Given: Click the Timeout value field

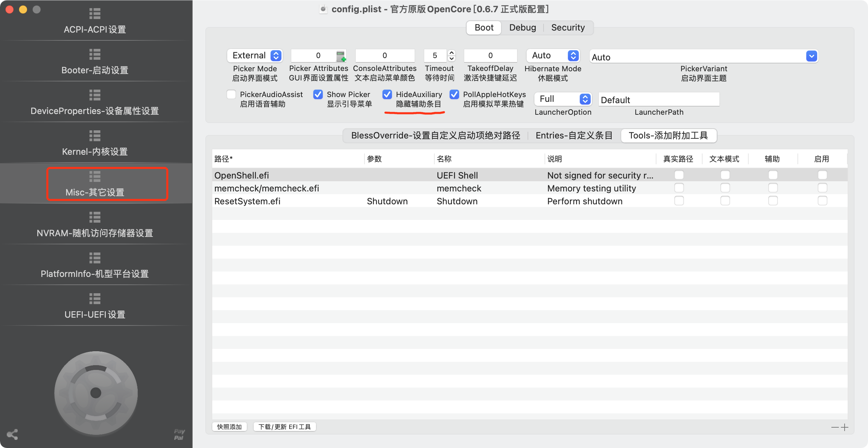Looking at the screenshot, I should coord(435,55).
